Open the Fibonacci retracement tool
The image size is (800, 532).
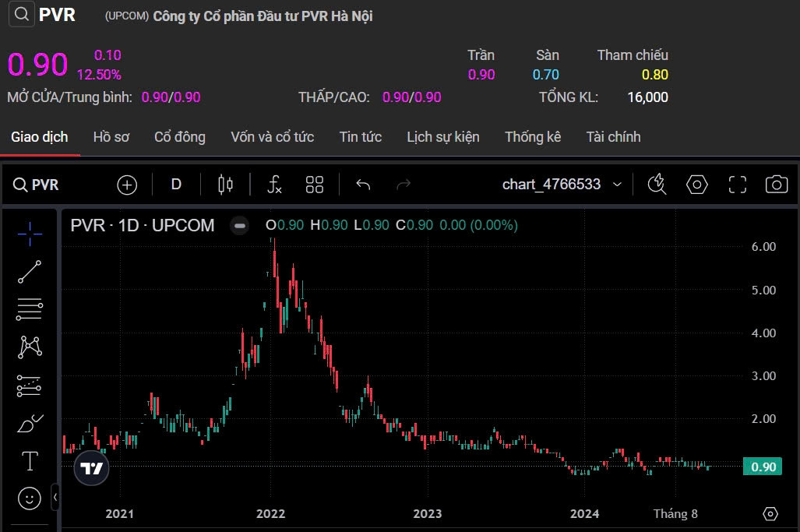coord(30,309)
